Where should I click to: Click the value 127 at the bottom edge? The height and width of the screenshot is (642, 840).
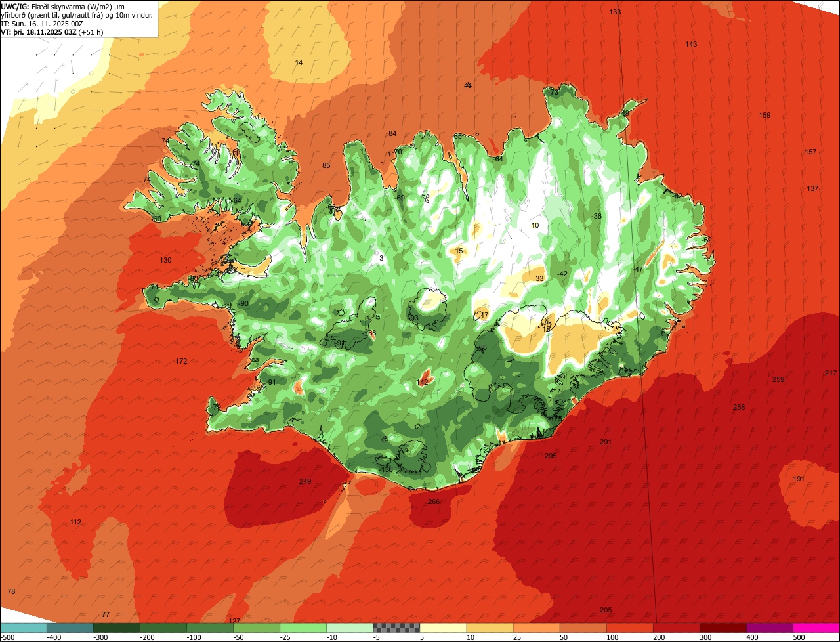[x=234, y=620]
